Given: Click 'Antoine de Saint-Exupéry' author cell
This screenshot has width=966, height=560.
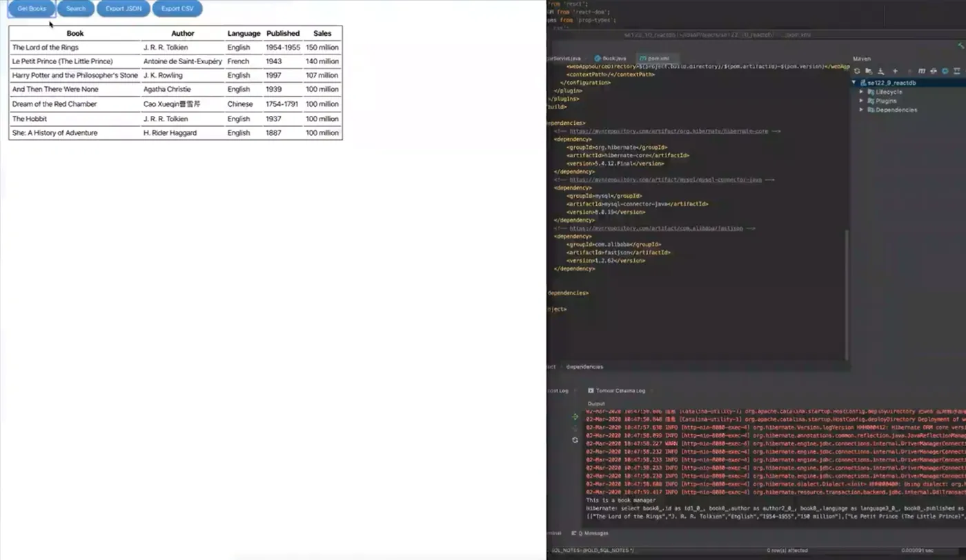Looking at the screenshot, I should (x=183, y=61).
